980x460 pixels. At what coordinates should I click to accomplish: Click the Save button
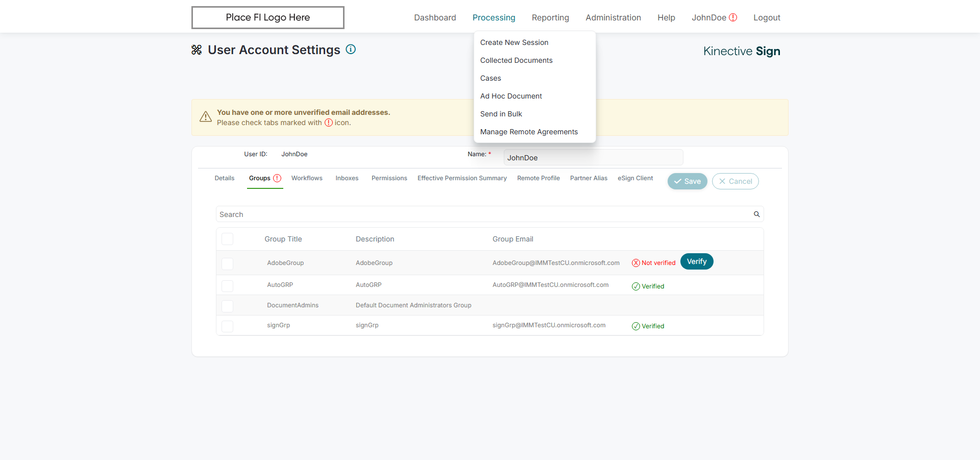pos(688,181)
